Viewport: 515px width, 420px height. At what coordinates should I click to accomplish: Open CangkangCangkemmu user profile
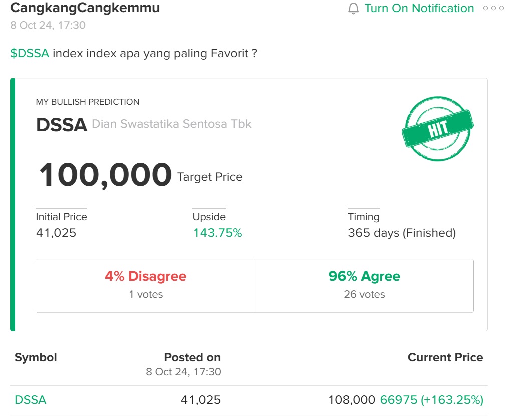pos(85,8)
